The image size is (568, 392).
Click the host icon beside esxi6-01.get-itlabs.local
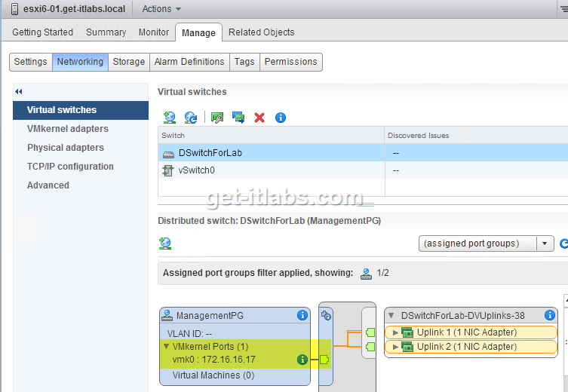(14, 9)
